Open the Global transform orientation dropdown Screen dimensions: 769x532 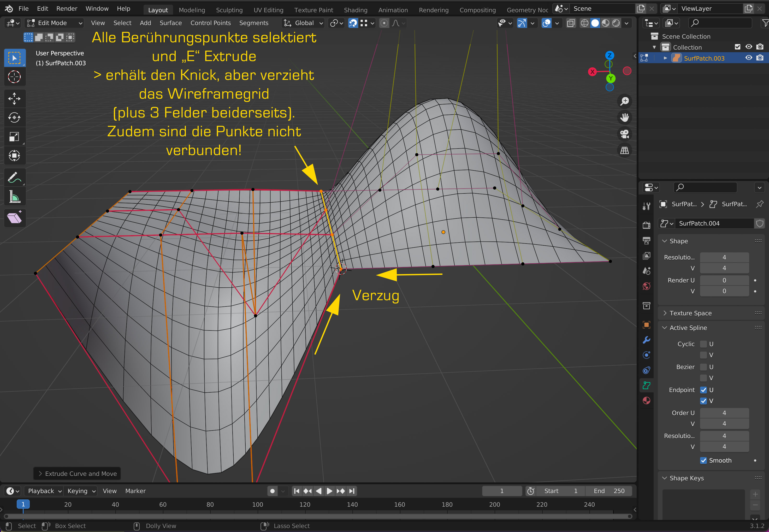point(304,23)
